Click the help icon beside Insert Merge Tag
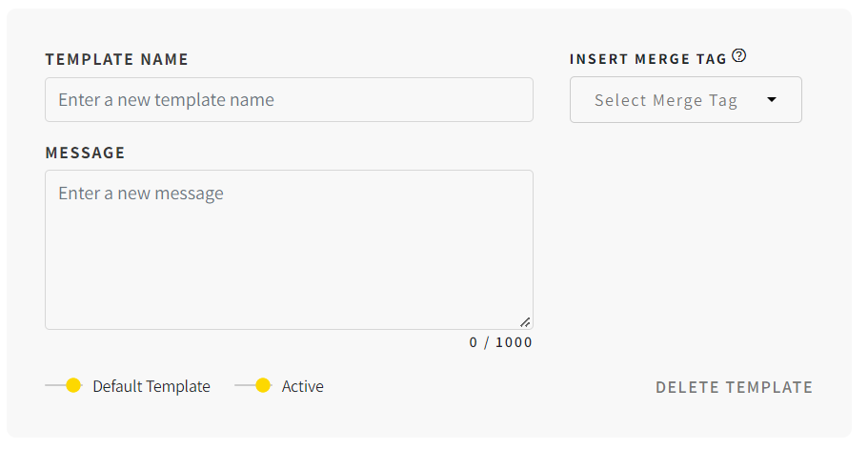The image size is (868, 450). pyautogui.click(x=738, y=56)
